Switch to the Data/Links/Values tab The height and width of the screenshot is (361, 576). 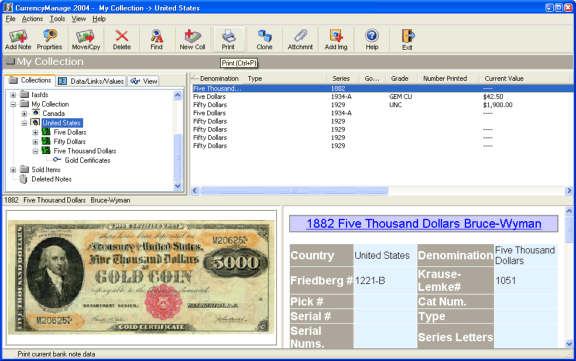[x=92, y=81]
